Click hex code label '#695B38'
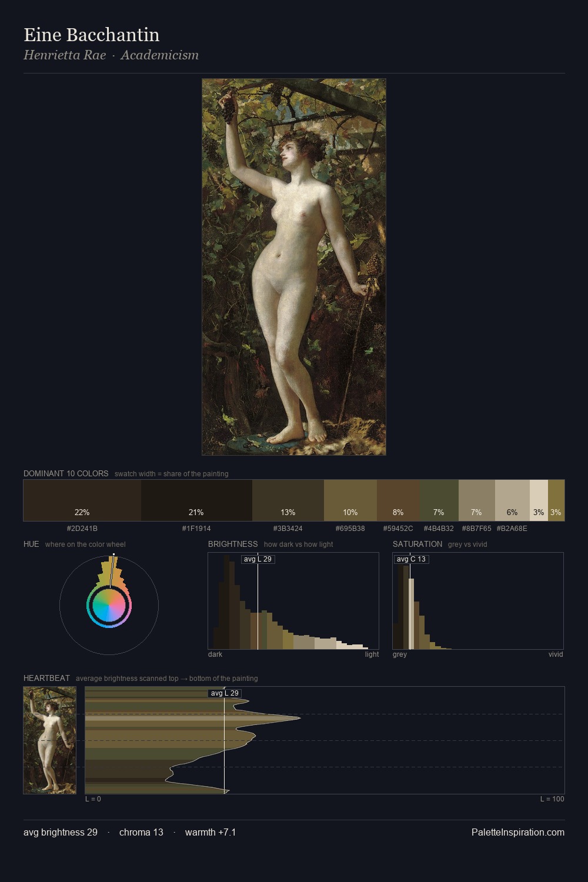 tap(350, 529)
